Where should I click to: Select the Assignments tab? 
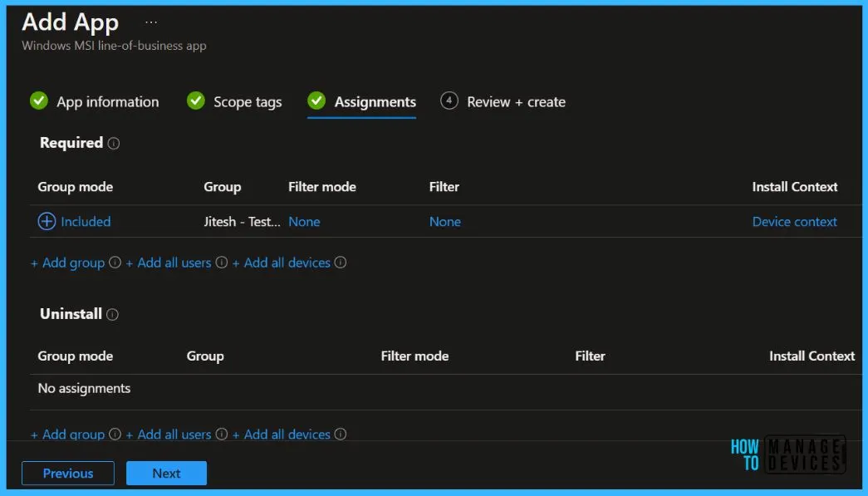[375, 102]
